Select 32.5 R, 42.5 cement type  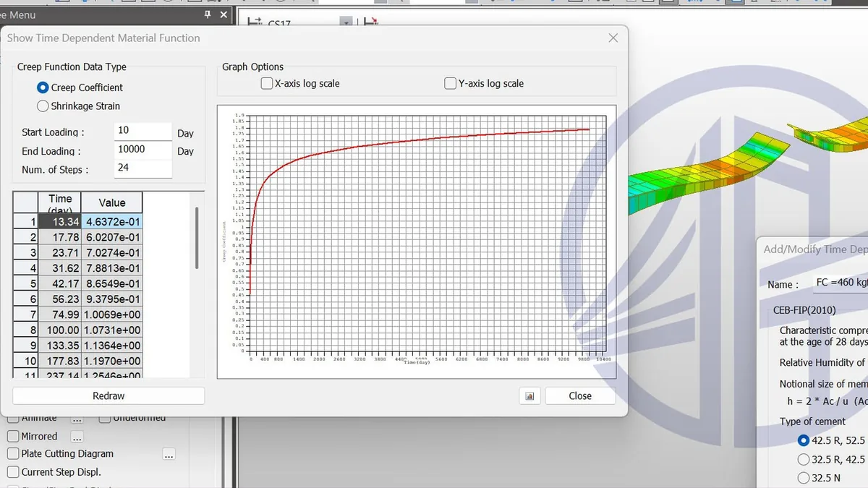tap(804, 459)
